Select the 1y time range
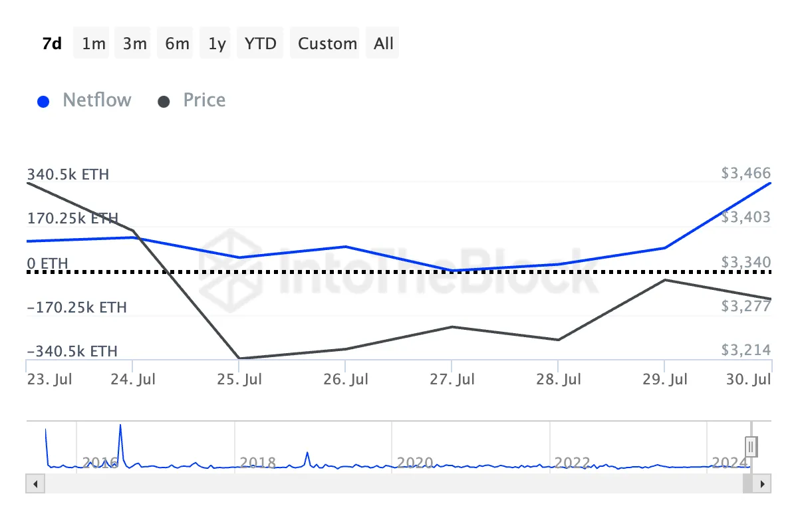Image resolution: width=798 pixels, height=532 pixels. tap(215, 43)
